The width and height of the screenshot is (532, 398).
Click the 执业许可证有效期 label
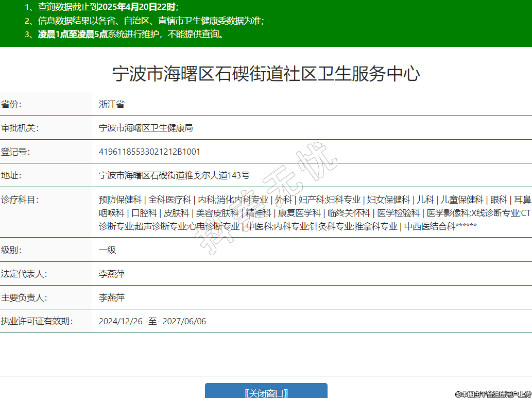[37, 321]
